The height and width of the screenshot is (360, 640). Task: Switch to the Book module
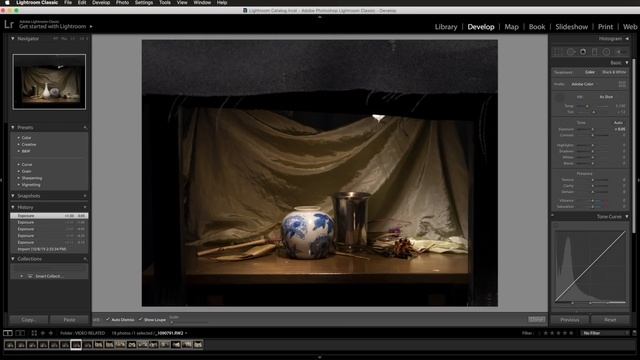click(537, 27)
